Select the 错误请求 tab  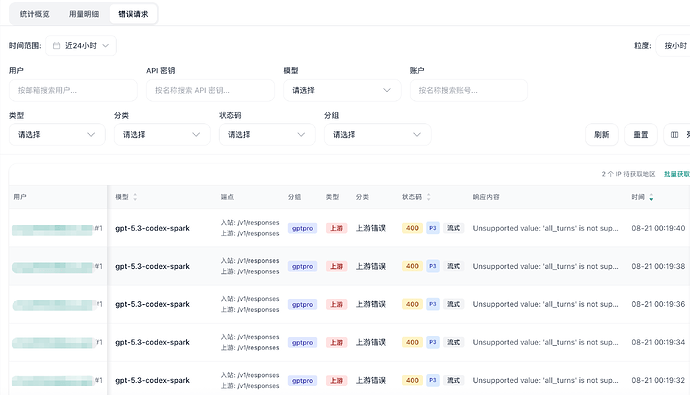pyautogui.click(x=133, y=14)
